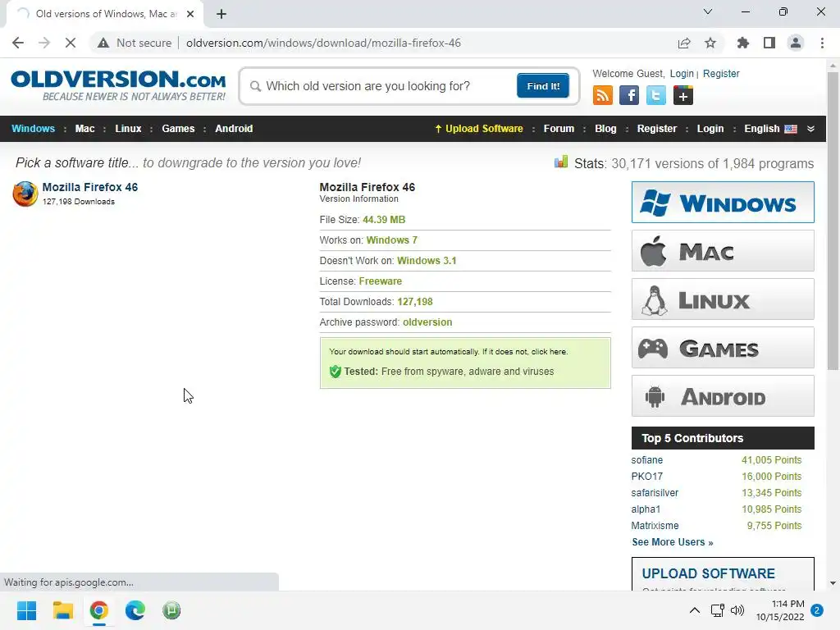Image resolution: width=840 pixels, height=630 pixels.
Task: Go to Upload Software
Action: tap(479, 129)
